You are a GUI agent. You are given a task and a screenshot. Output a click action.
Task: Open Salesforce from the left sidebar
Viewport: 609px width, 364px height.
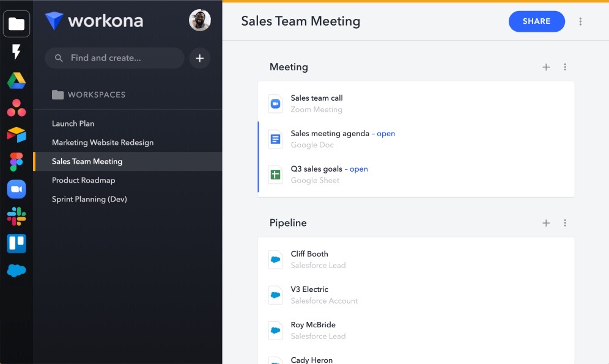[x=16, y=271]
